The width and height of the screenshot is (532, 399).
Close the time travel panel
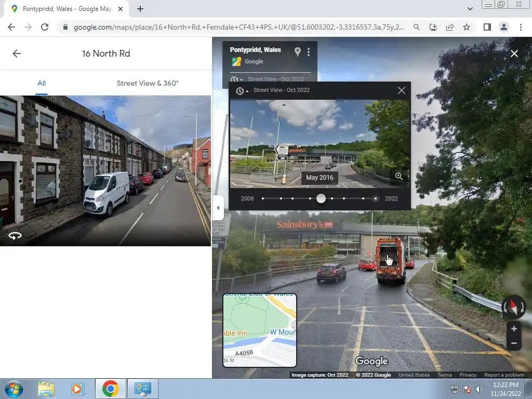[x=402, y=90]
